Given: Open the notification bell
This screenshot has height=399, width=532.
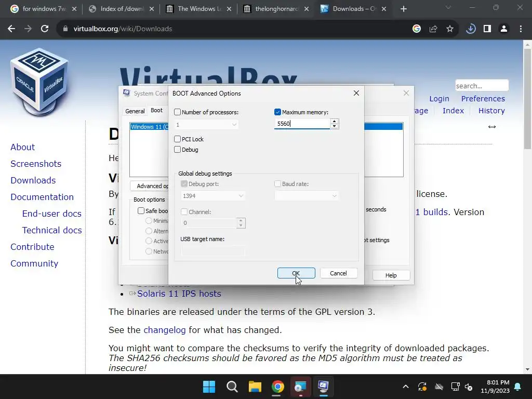Looking at the screenshot, I should (518, 387).
